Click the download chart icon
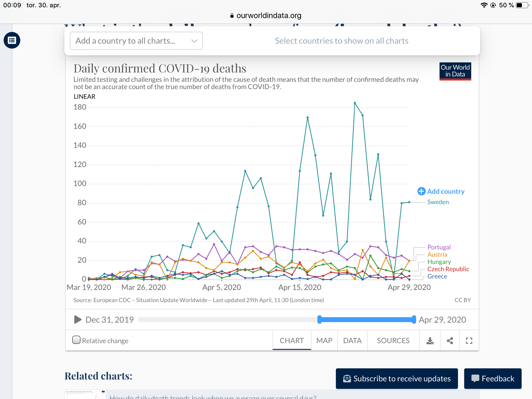 point(430,341)
